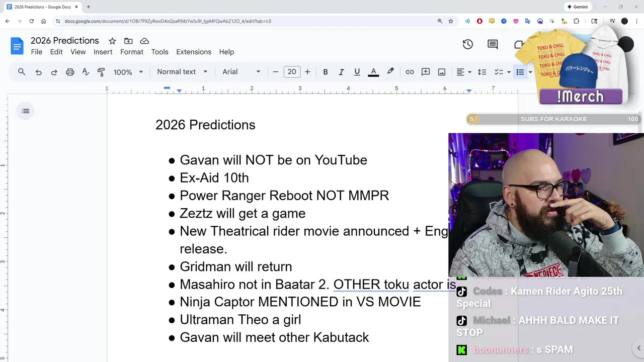Open the text alignment dropdown

click(x=463, y=72)
